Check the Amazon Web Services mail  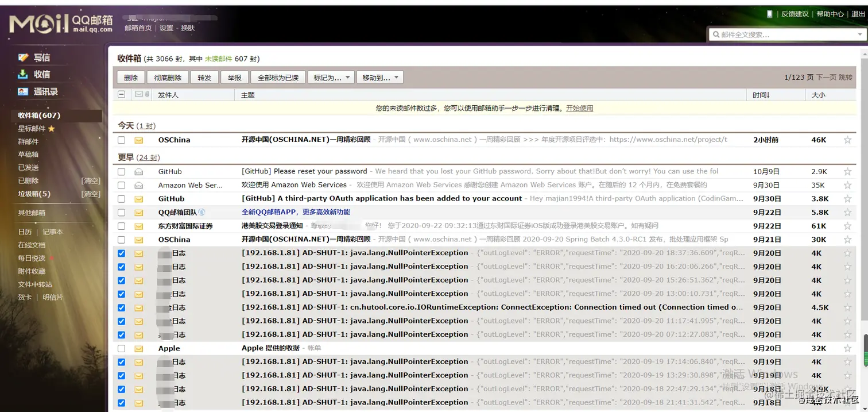pyautogui.click(x=121, y=185)
